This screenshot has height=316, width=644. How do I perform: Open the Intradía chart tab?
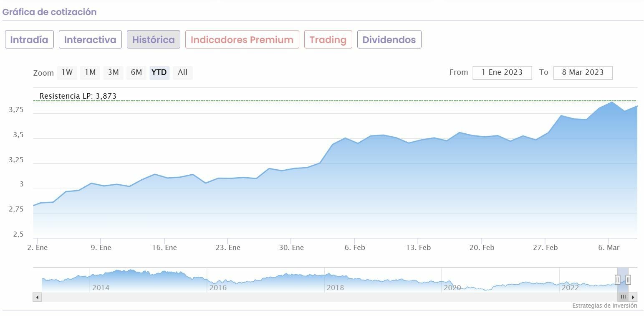click(29, 40)
